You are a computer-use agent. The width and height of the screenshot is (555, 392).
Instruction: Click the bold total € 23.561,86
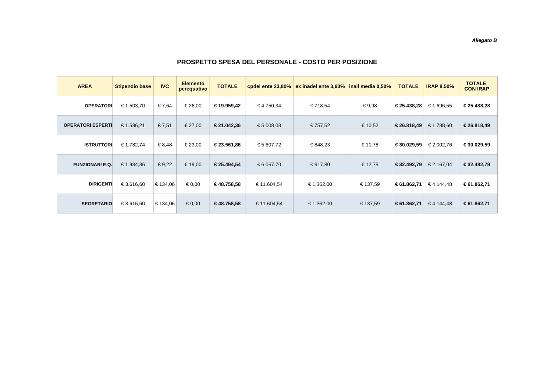[x=227, y=145]
